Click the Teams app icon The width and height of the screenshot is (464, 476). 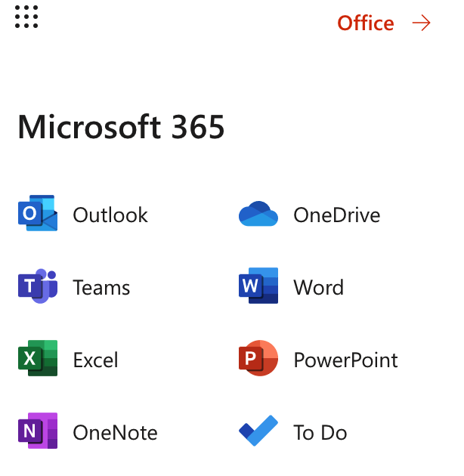click(x=38, y=286)
